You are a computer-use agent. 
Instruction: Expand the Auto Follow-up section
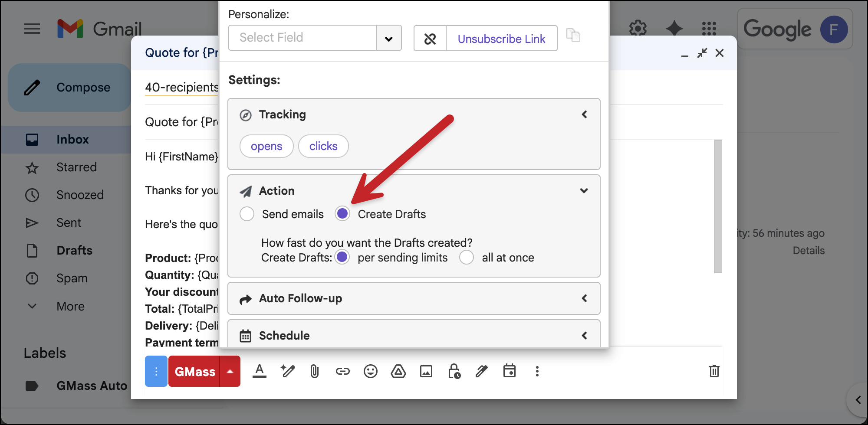585,298
